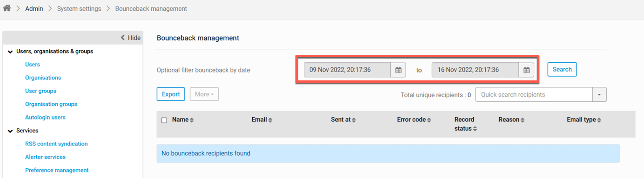
Task: Open Admin in the breadcrumb
Action: coord(34,8)
